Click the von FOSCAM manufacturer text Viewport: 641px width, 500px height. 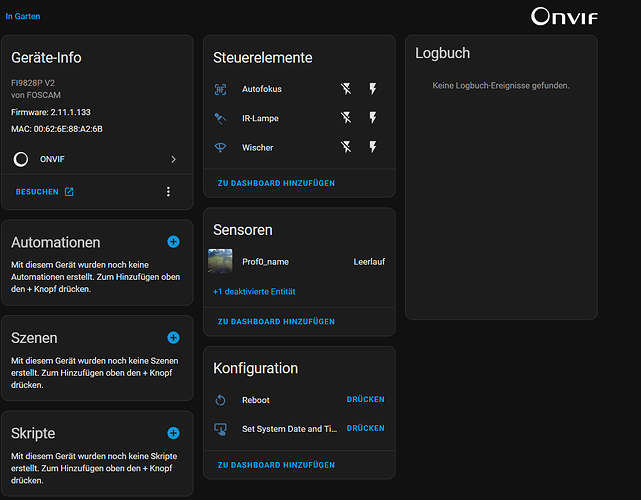(x=36, y=95)
